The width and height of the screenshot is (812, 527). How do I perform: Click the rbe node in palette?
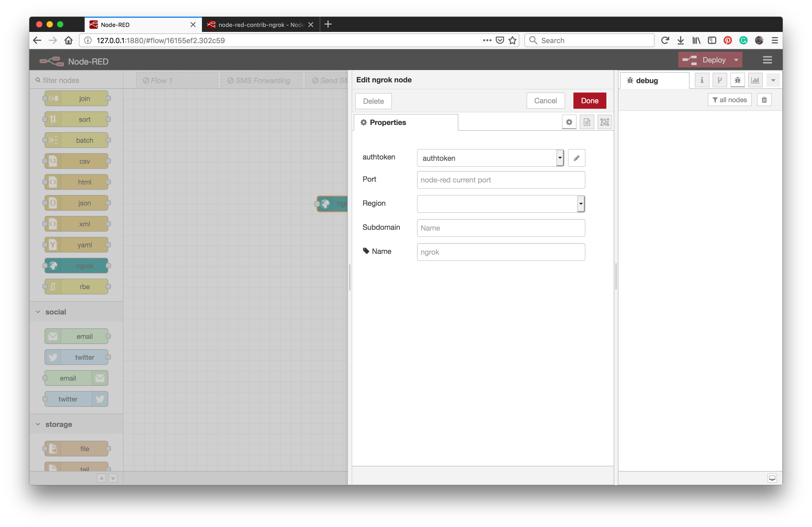click(76, 287)
